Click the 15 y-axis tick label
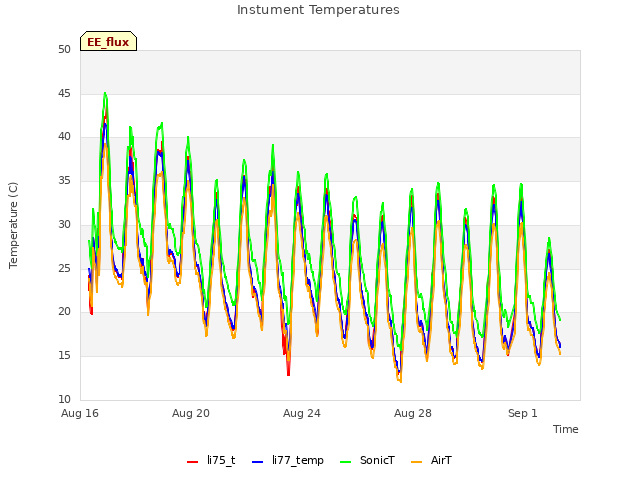 point(64,356)
